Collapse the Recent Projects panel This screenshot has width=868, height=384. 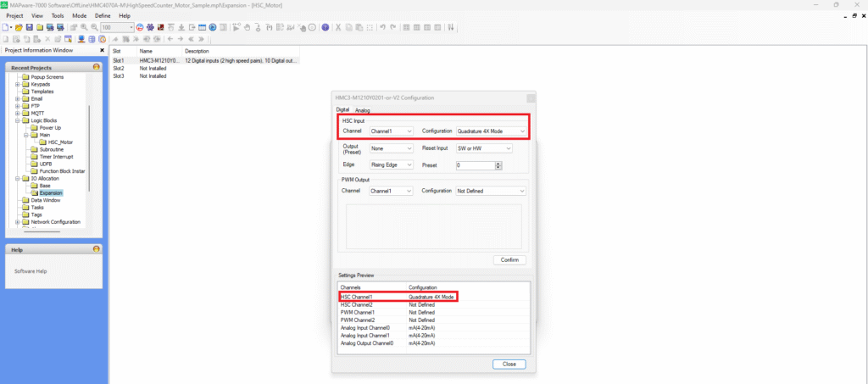(x=97, y=67)
